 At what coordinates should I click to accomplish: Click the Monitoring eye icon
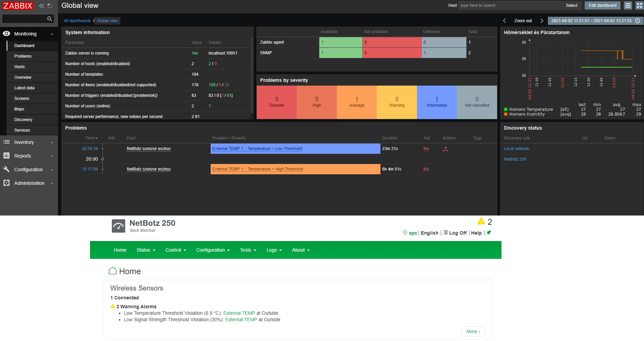pos(6,33)
